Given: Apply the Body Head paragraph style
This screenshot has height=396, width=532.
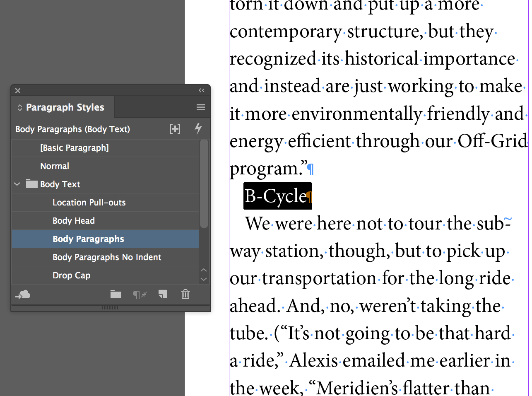Looking at the screenshot, I should (106, 220).
